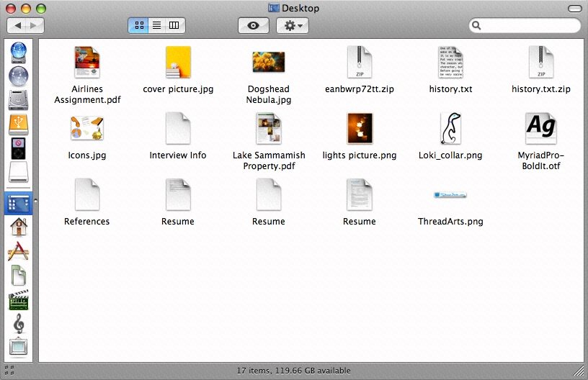
Task: Click the 'Icons.jpg' file name
Action: tap(87, 155)
